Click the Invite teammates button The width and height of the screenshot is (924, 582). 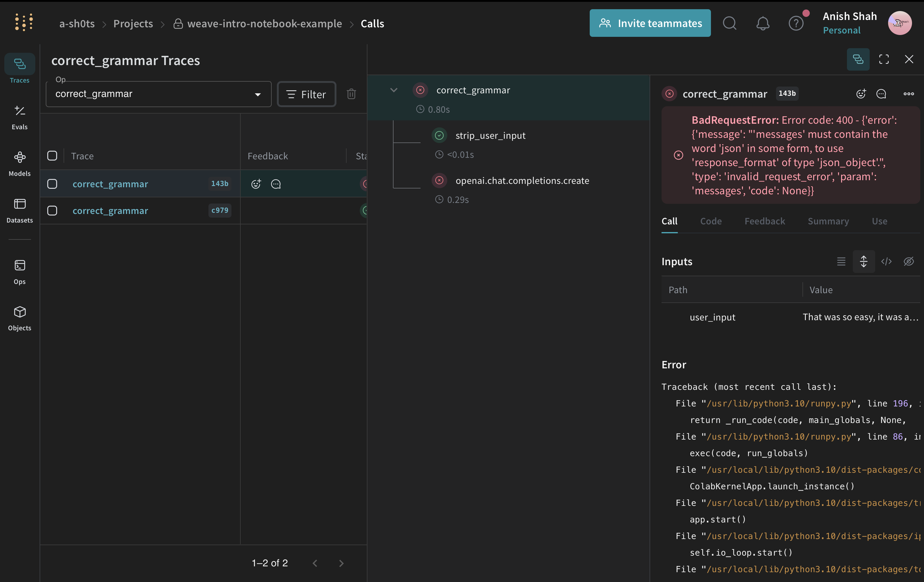[x=650, y=23]
